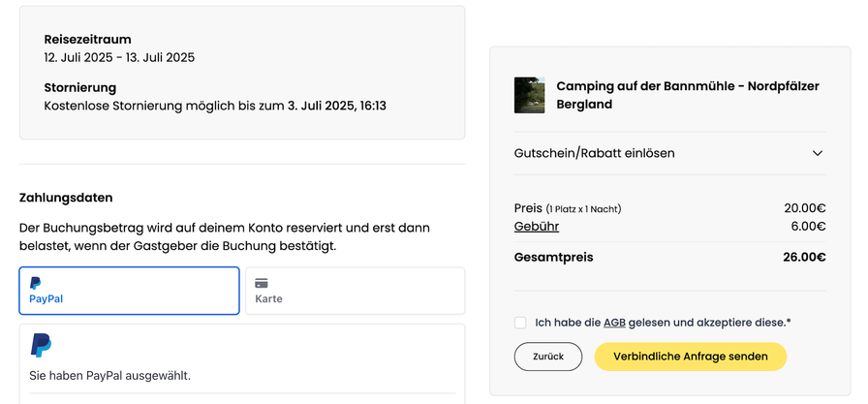Click the Preis line showing 20.00€

click(669, 208)
